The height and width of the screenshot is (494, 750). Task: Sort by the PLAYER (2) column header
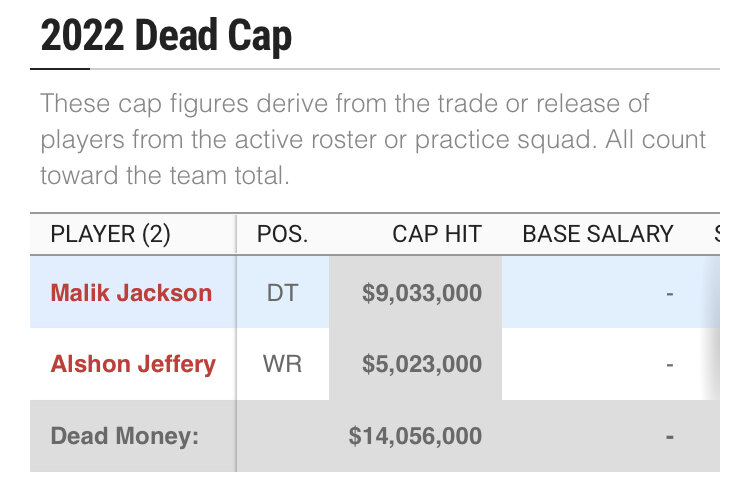pos(111,235)
